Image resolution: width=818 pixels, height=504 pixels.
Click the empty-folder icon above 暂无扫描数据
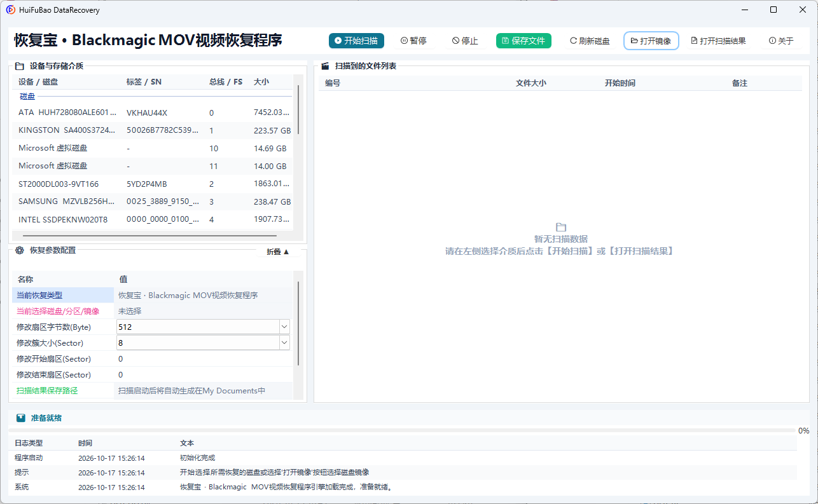click(x=560, y=227)
